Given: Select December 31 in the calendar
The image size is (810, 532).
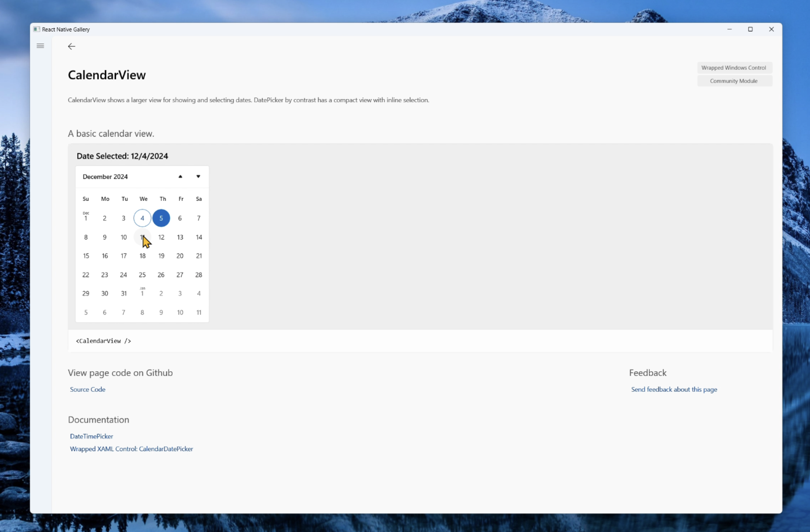Looking at the screenshot, I should point(124,294).
